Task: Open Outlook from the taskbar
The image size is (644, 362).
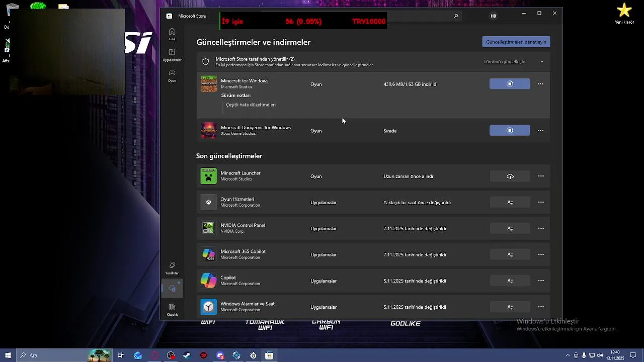Action: tap(138, 355)
